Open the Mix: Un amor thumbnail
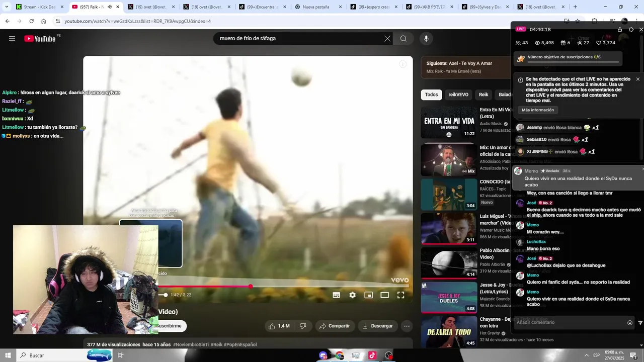Screen dimensions: 644x362 pos(449,159)
